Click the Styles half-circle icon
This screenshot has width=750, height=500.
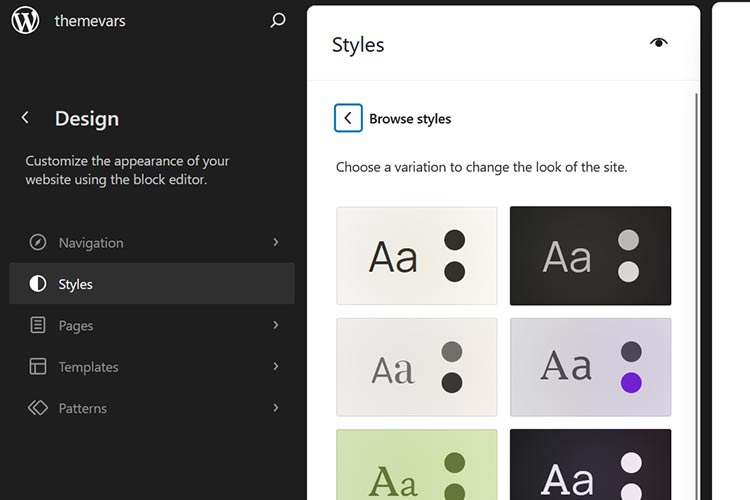pos(38,284)
